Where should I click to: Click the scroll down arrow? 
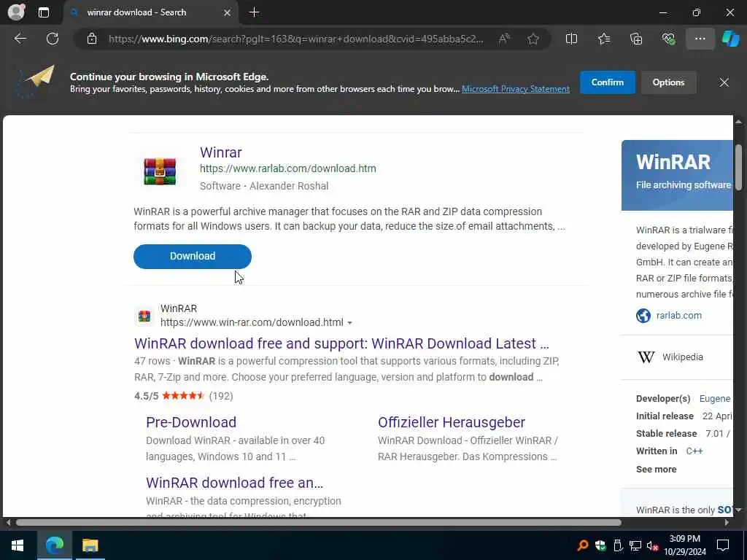[738, 510]
